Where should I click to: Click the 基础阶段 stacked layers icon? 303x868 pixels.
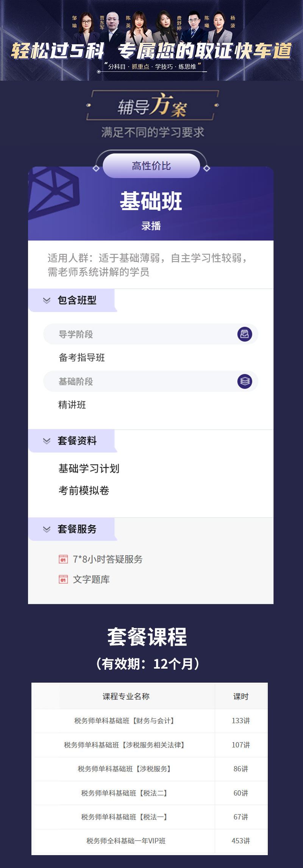[245, 381]
